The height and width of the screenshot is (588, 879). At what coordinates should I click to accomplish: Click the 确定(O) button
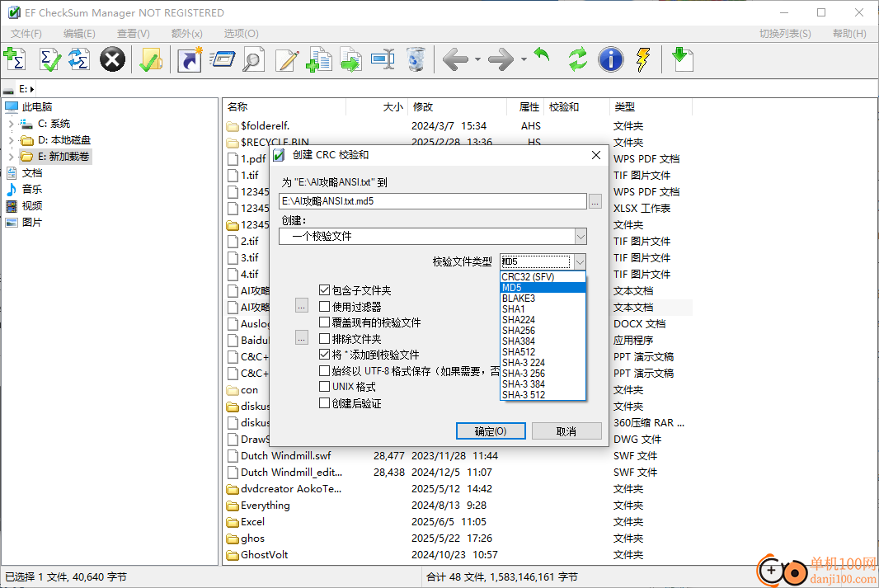pyautogui.click(x=491, y=431)
